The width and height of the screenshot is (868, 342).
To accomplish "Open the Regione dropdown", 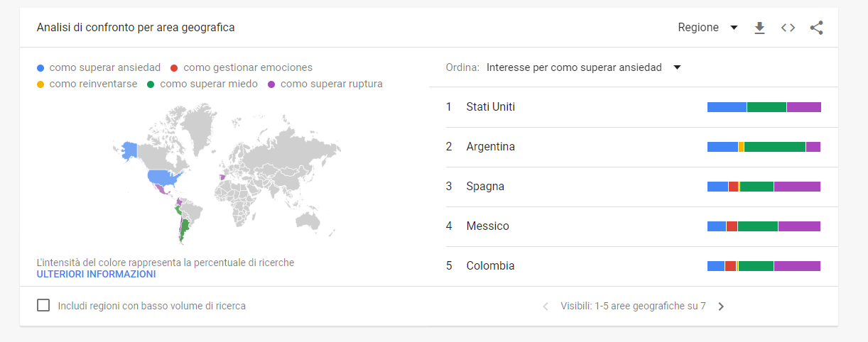I will pos(707,28).
